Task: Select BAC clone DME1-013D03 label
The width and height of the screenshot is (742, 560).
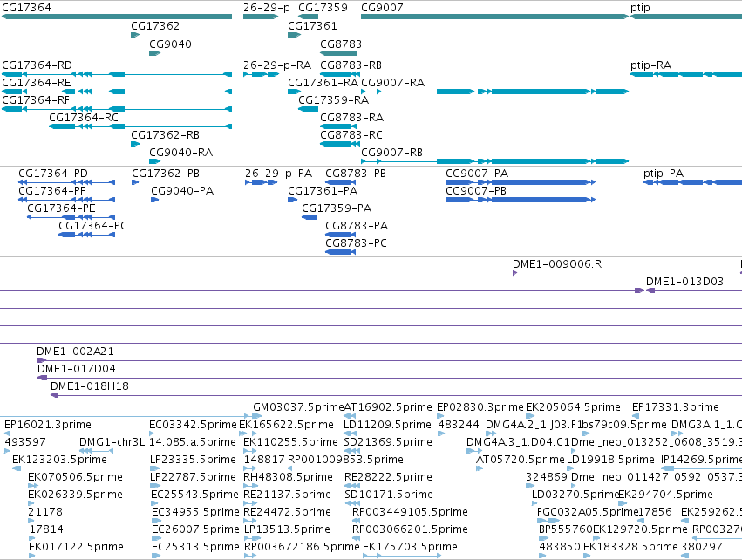Action: [684, 282]
